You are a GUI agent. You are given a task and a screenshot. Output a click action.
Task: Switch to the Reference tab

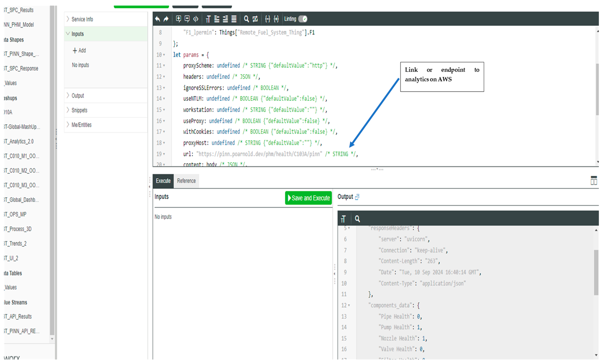(186, 181)
